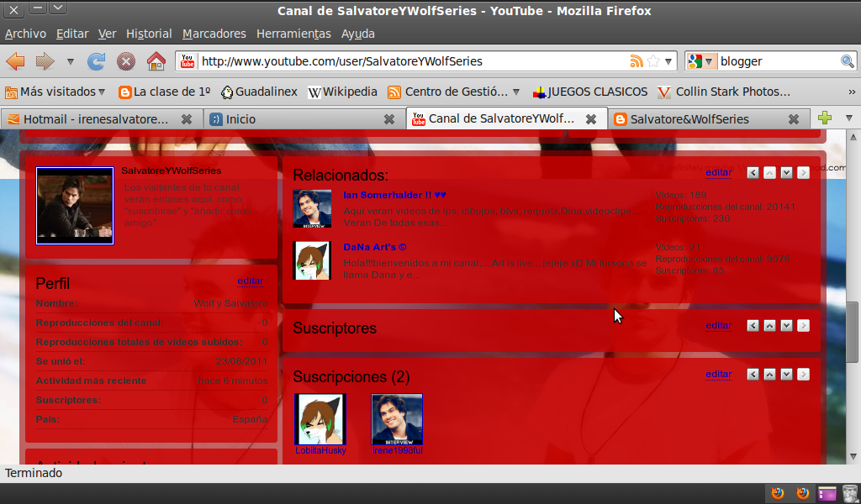The width and height of the screenshot is (861, 504).
Task: Click the SalvatoreYWolfSeries profile picture
Action: pos(75,206)
